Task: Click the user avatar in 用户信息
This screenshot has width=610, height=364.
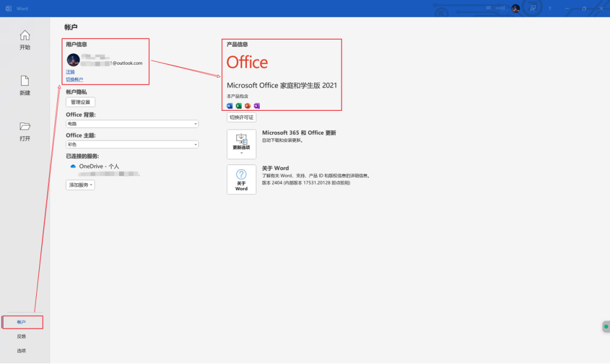Action: click(73, 60)
